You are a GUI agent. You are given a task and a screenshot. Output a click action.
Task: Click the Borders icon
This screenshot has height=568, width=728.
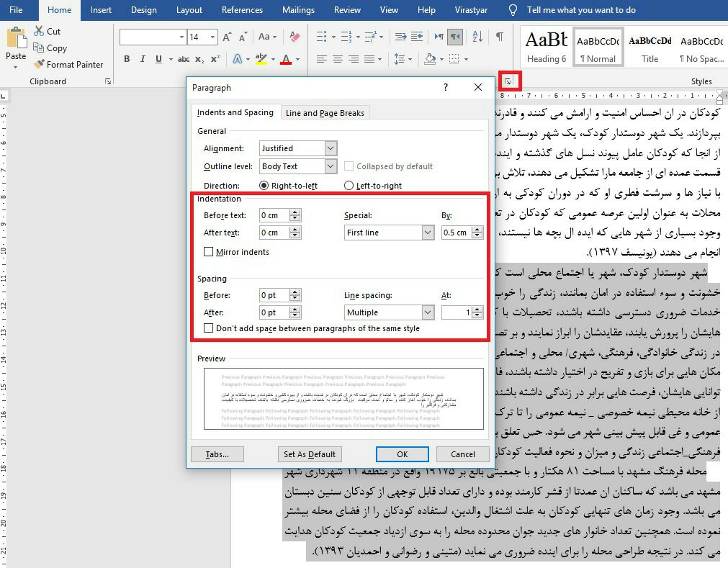pos(454,59)
